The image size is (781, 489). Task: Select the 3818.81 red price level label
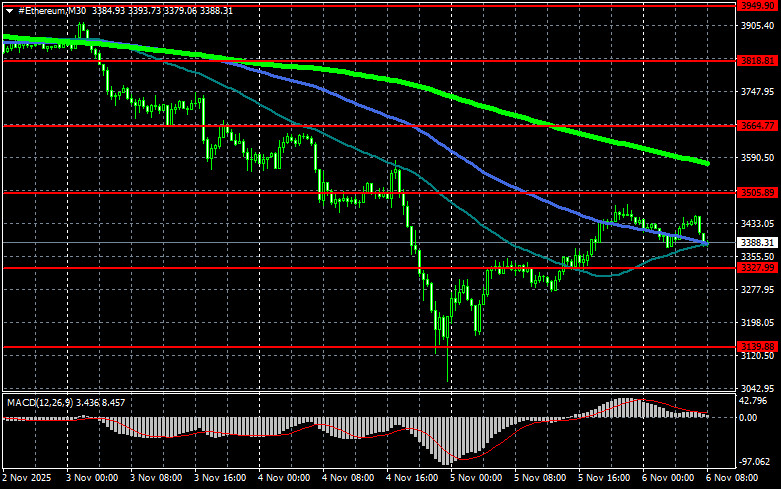point(757,60)
